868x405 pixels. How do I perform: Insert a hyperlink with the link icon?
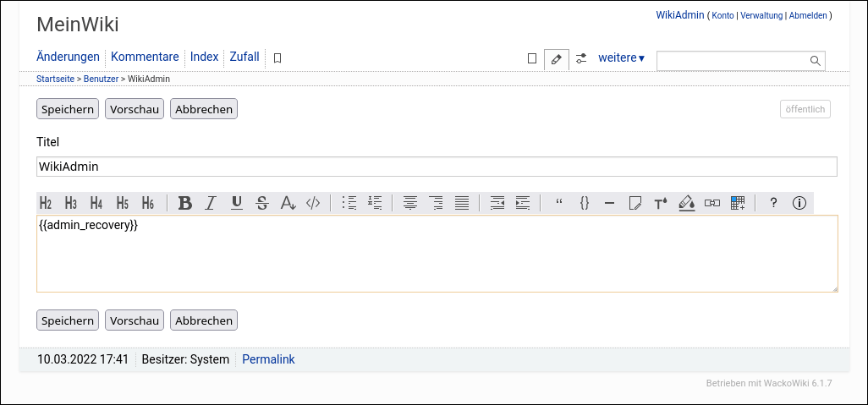tap(712, 203)
